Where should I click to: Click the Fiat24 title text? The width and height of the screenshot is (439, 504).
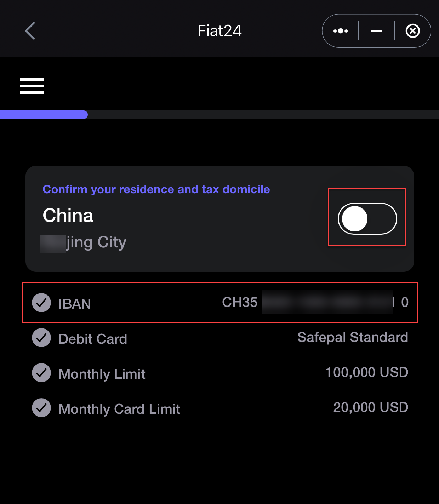click(219, 31)
